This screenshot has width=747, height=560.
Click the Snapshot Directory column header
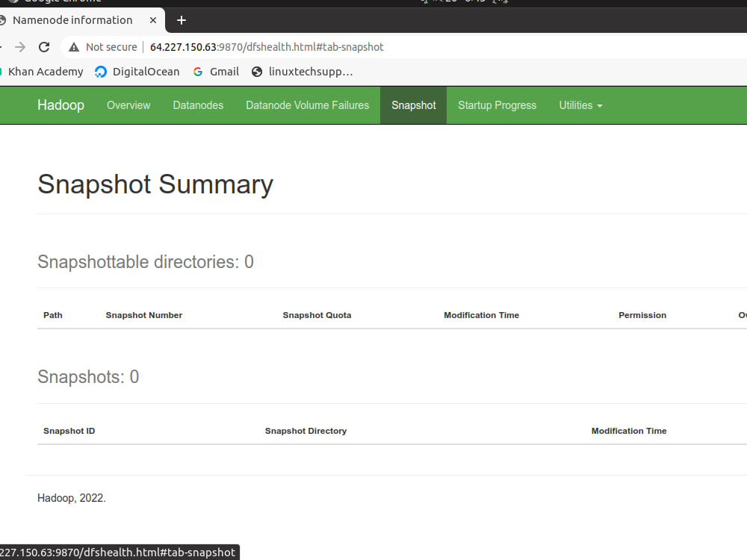click(x=306, y=431)
